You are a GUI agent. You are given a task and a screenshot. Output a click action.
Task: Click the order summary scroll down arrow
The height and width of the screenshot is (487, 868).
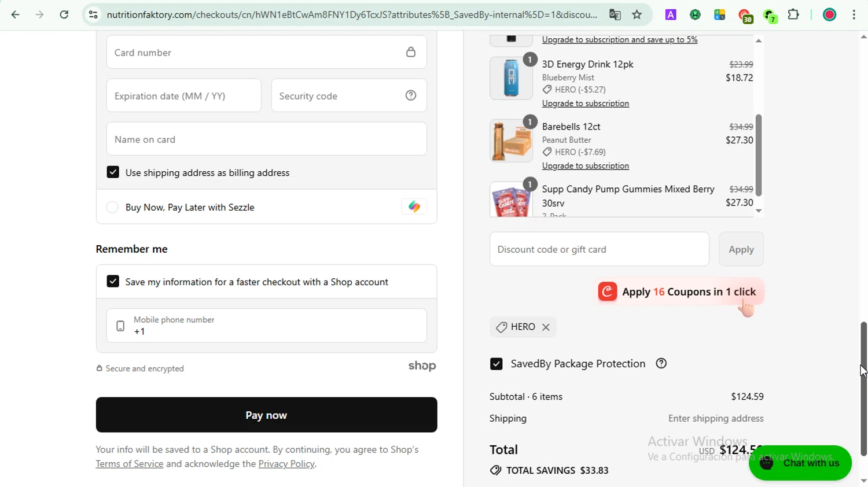tap(759, 211)
